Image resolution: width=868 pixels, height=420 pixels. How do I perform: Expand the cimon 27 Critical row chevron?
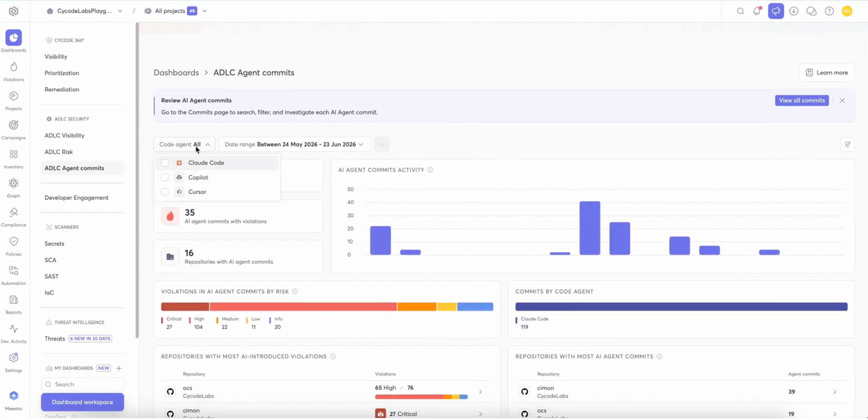(480, 414)
